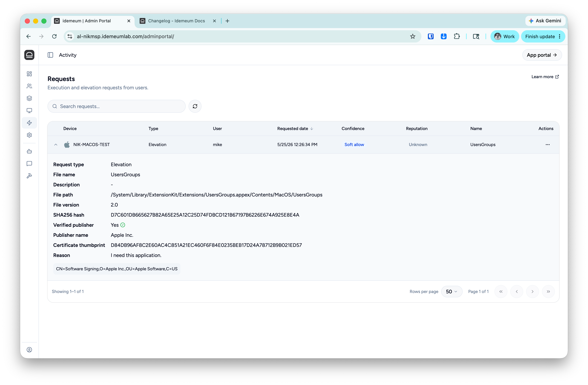
Task: Click the green verified publisher checkmark
Action: [x=123, y=225]
